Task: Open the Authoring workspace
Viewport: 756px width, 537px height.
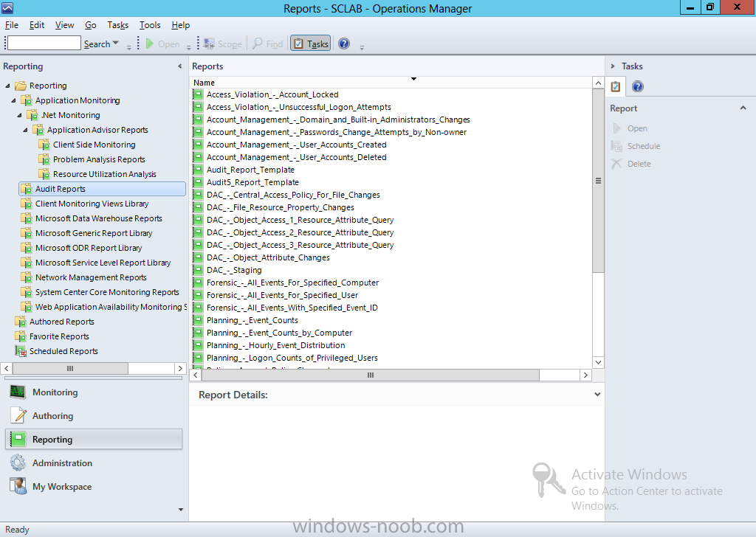Action: pos(94,415)
